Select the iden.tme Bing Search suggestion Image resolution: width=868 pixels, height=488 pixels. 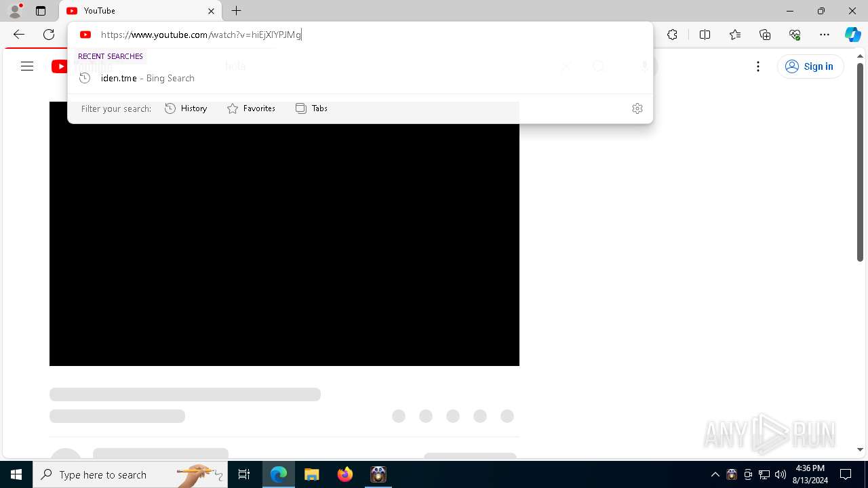tap(359, 78)
